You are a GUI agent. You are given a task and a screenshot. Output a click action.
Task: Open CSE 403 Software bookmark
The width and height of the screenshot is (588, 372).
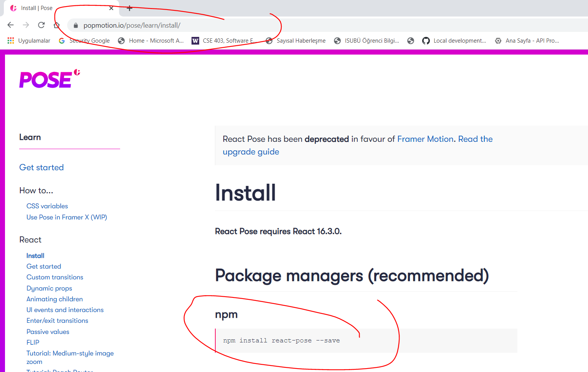pos(224,41)
